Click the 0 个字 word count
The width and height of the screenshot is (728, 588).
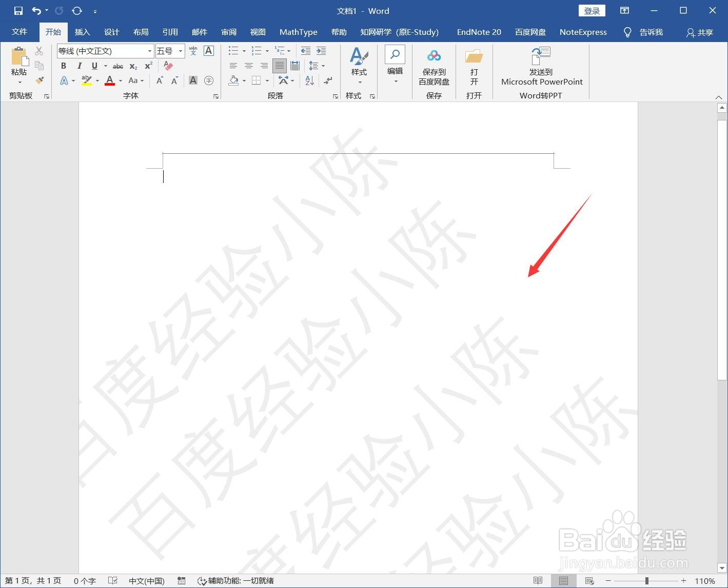coord(85,581)
